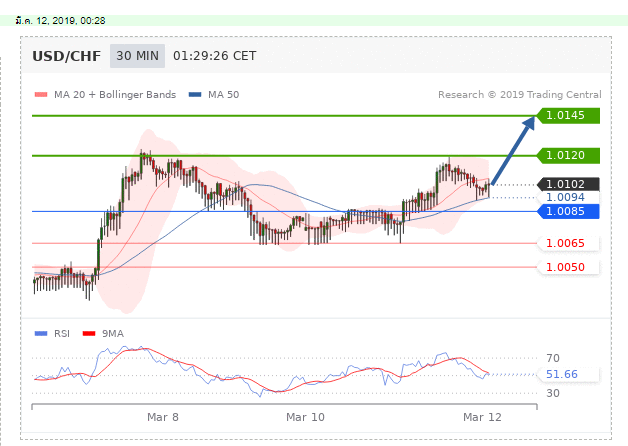Viewport: 628px width, 446px height.
Task: Click the 30 MIN timeframe button
Action: [x=137, y=56]
